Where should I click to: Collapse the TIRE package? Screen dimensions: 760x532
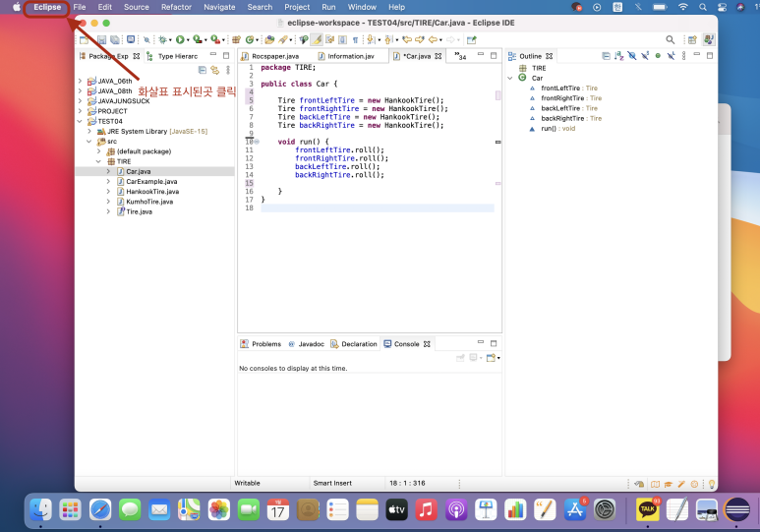(99, 161)
